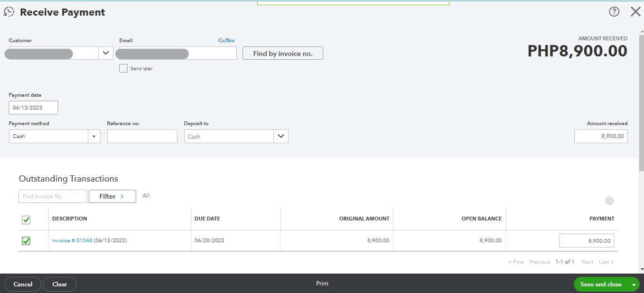The width and height of the screenshot is (644, 293).
Task: Click the ORIGINAL AMOUNT column header
Action: pos(364,219)
